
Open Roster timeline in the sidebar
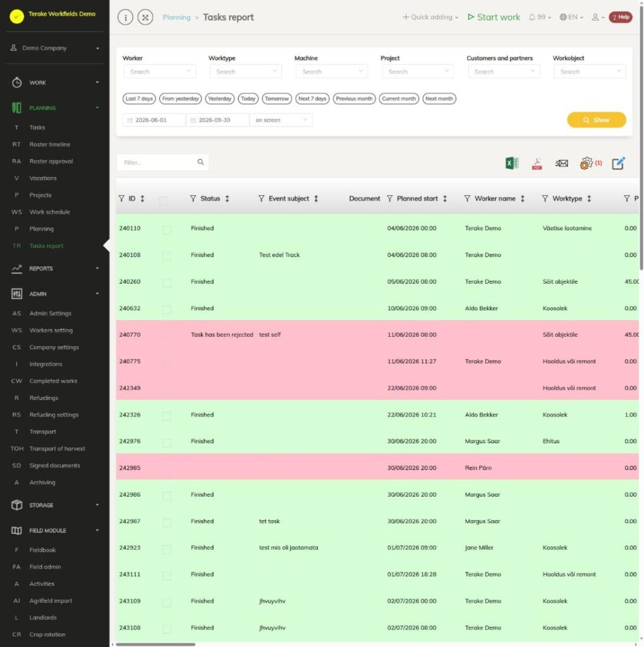[x=49, y=145]
